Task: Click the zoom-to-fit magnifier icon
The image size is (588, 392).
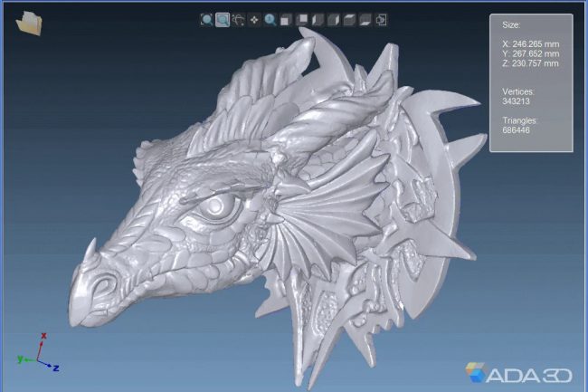Action: 206,19
